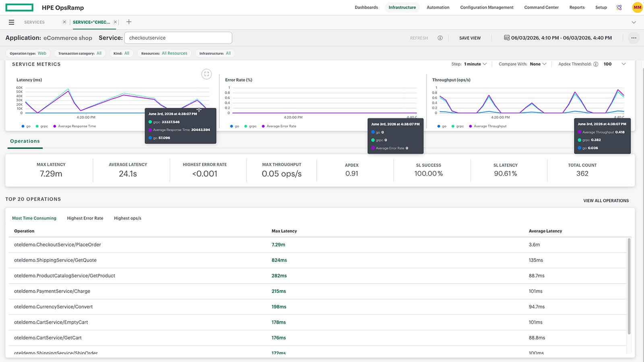The width and height of the screenshot is (644, 362).
Task: Open the three-dot more options menu
Action: [x=634, y=38]
